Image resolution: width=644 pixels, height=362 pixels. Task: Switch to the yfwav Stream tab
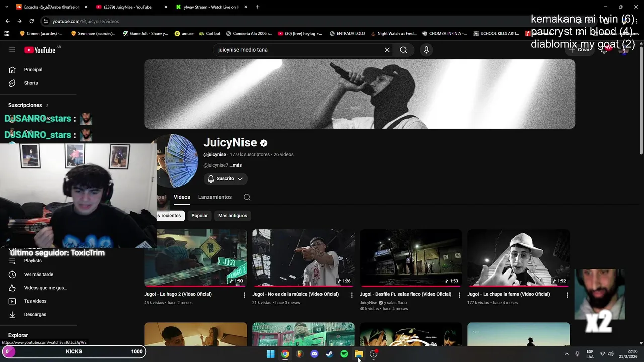[211, 7]
